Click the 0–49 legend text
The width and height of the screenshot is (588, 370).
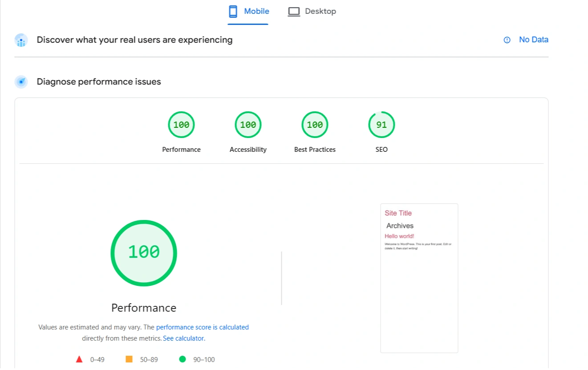pyautogui.click(x=97, y=359)
